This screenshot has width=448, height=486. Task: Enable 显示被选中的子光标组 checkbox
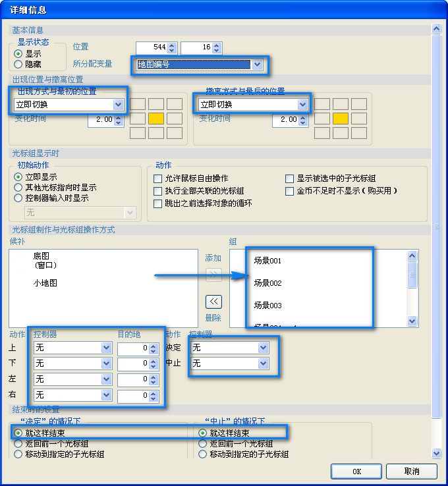(x=289, y=178)
